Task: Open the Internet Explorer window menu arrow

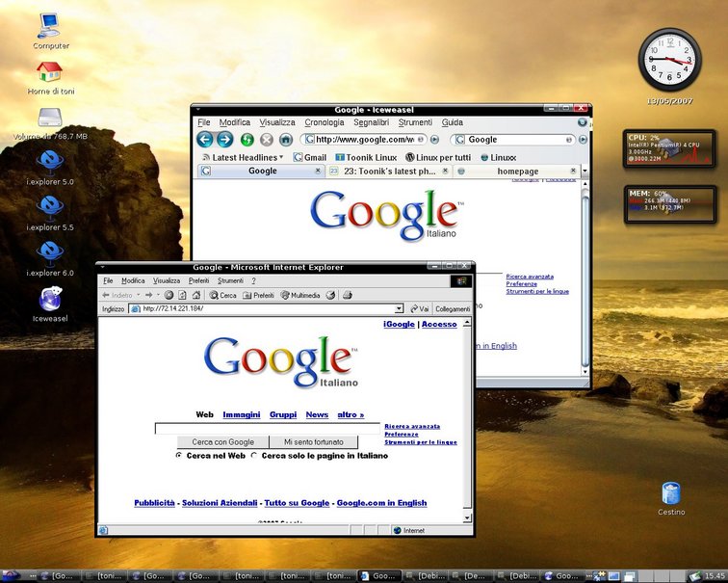Action: click(x=103, y=267)
